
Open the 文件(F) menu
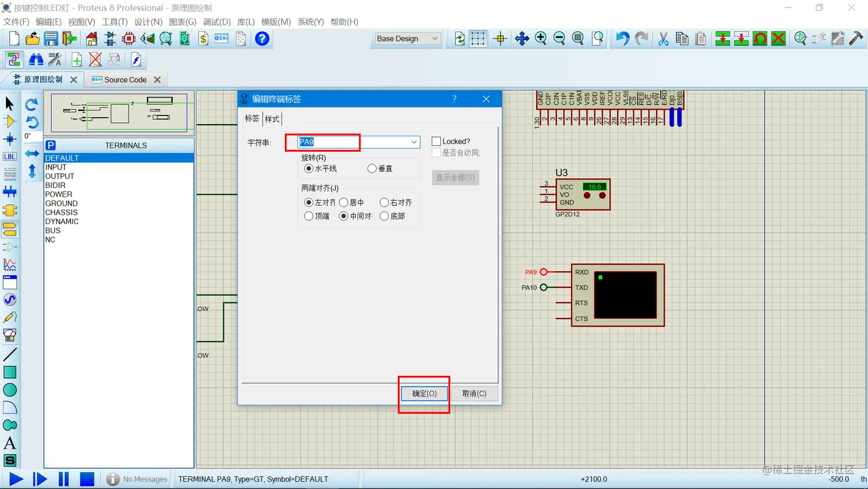[16, 22]
